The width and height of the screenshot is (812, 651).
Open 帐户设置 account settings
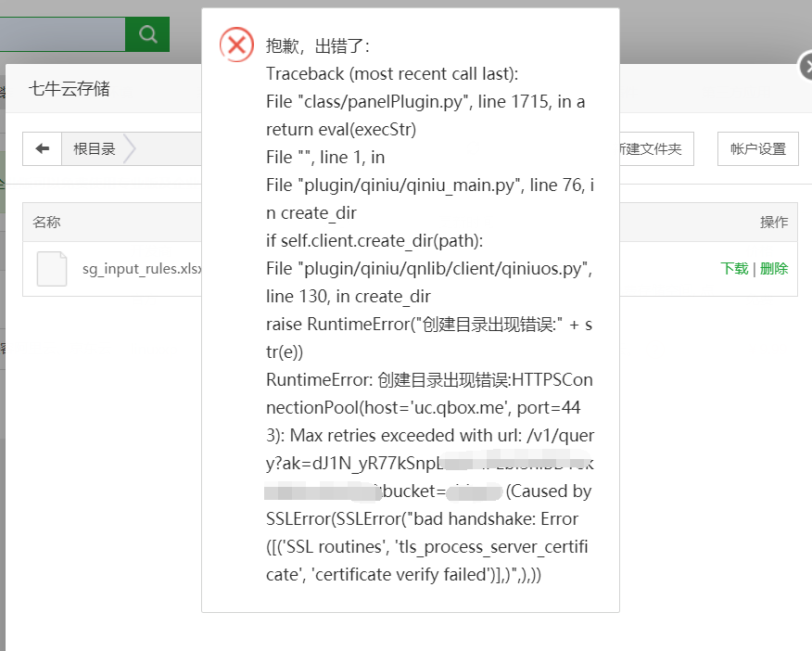click(758, 149)
